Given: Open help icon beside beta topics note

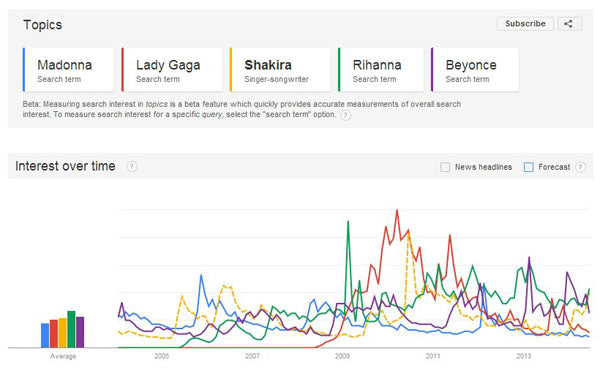Looking at the screenshot, I should [x=345, y=115].
